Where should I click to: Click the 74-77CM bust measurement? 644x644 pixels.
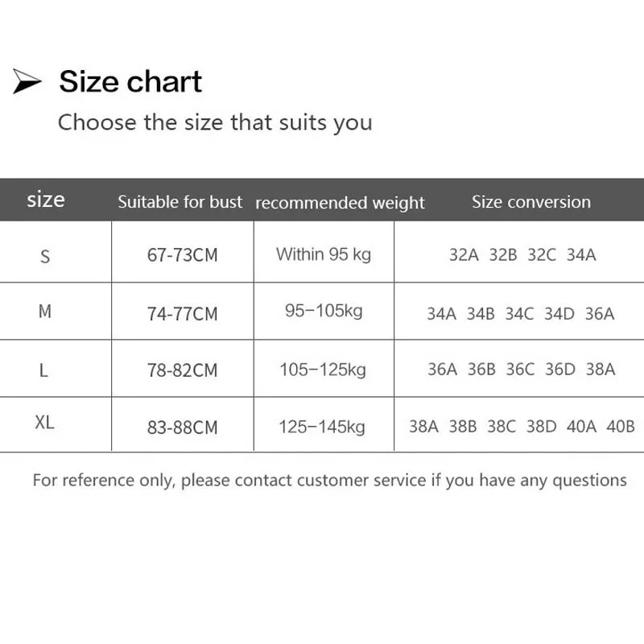[183, 314]
